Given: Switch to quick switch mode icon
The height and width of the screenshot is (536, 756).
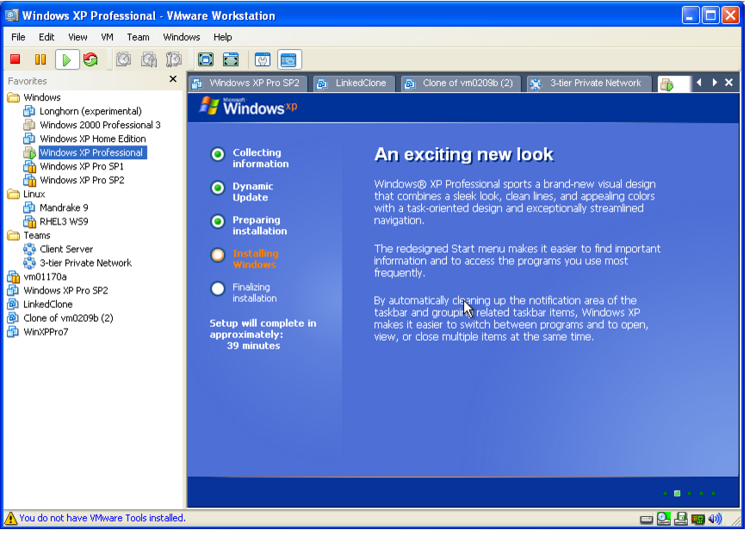Looking at the screenshot, I should (x=231, y=59).
